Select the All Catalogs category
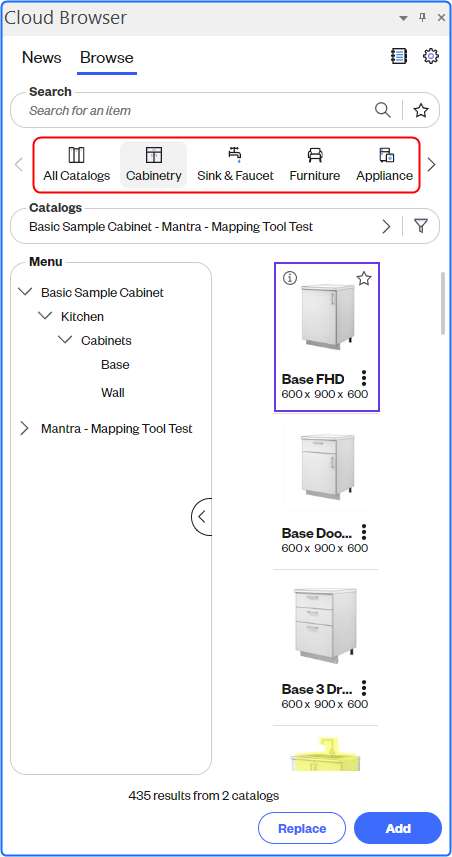The width and height of the screenshot is (452, 857). pos(77,165)
